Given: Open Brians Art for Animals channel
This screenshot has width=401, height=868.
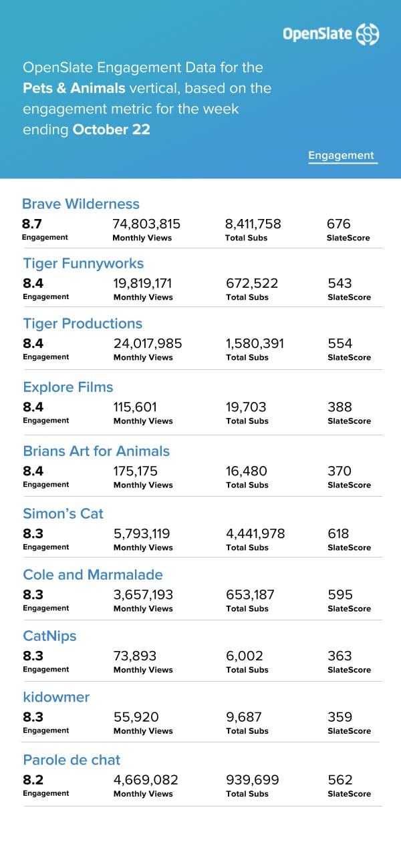Looking at the screenshot, I should (96, 451).
